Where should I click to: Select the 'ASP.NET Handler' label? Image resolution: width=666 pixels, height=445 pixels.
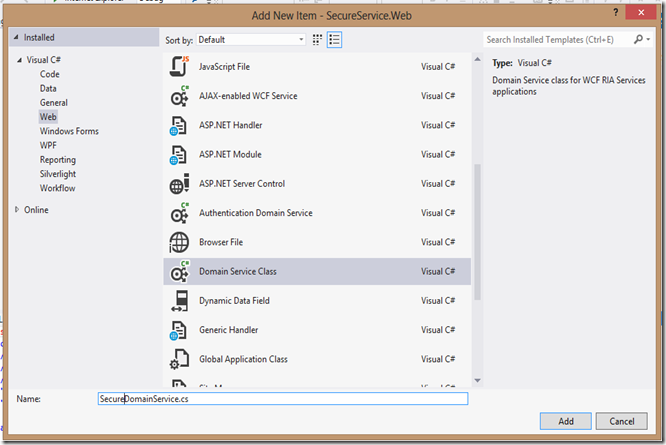click(231, 125)
